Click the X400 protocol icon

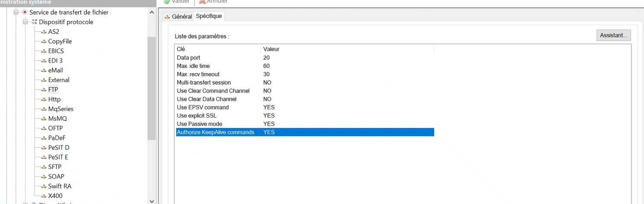[43, 196]
